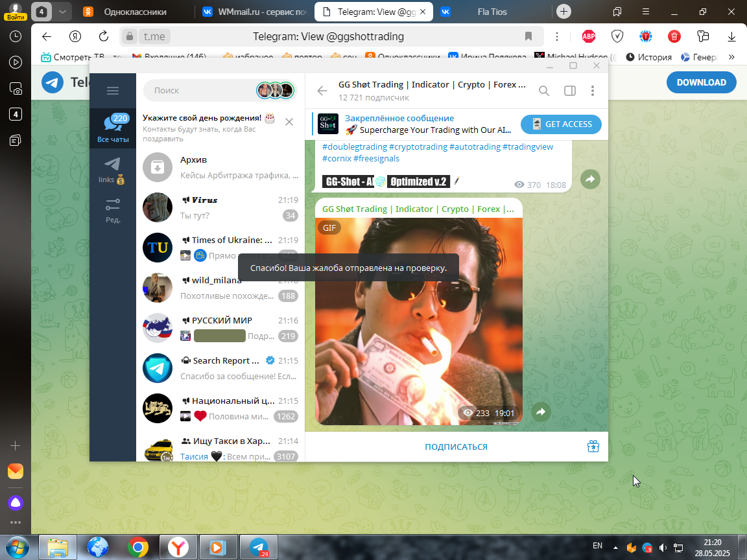
Task: Open the Adblock Plus ABP extension
Action: coord(589,36)
